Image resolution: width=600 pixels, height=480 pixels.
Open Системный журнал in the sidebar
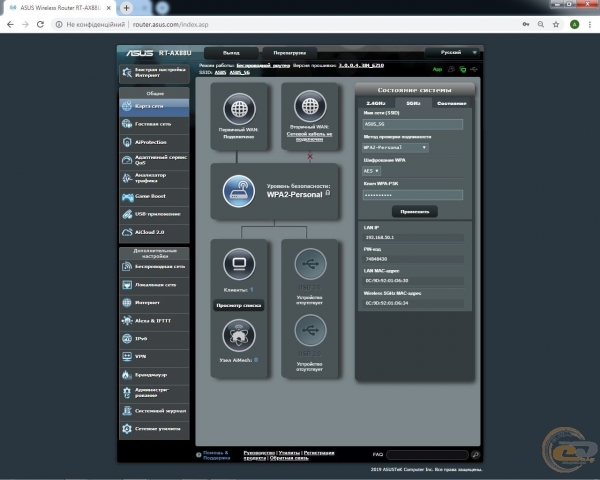[154, 411]
